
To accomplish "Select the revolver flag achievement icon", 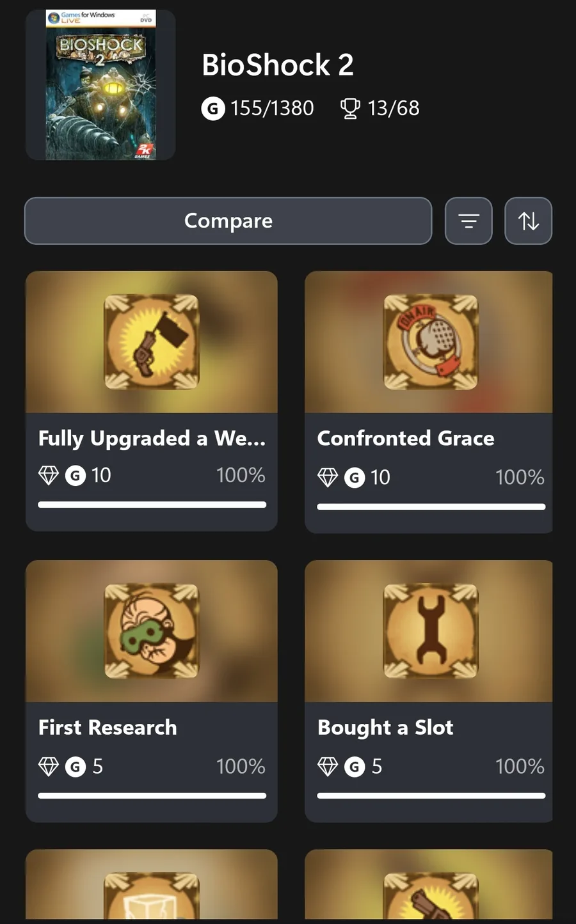I will [152, 341].
